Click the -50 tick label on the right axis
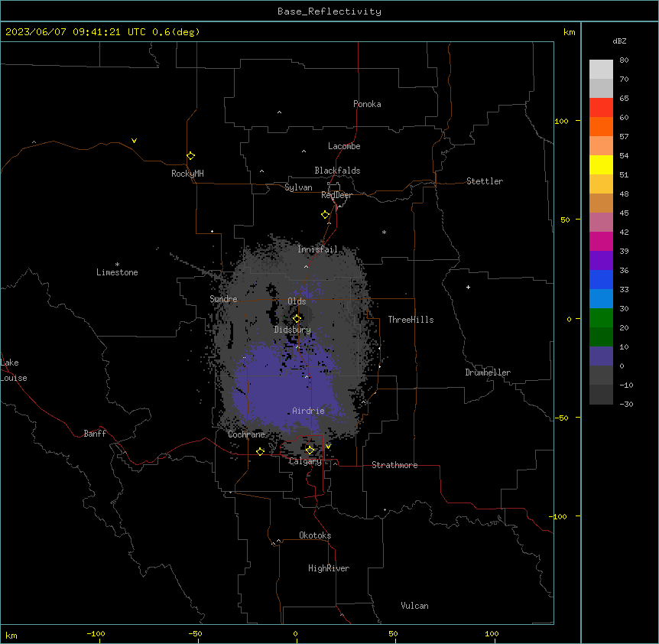The image size is (659, 644). [x=560, y=418]
